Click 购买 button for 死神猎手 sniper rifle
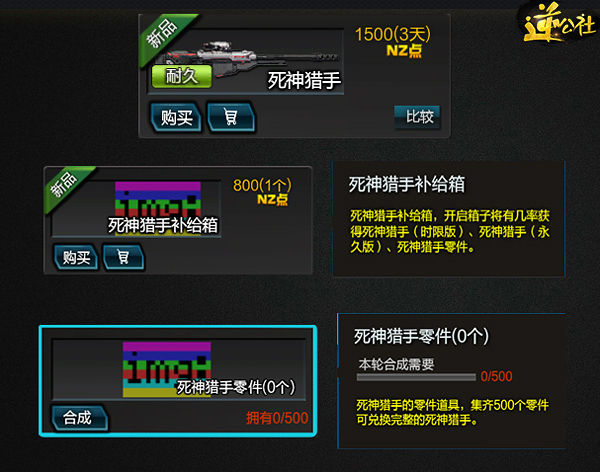The height and width of the screenshot is (472, 600). (x=176, y=117)
